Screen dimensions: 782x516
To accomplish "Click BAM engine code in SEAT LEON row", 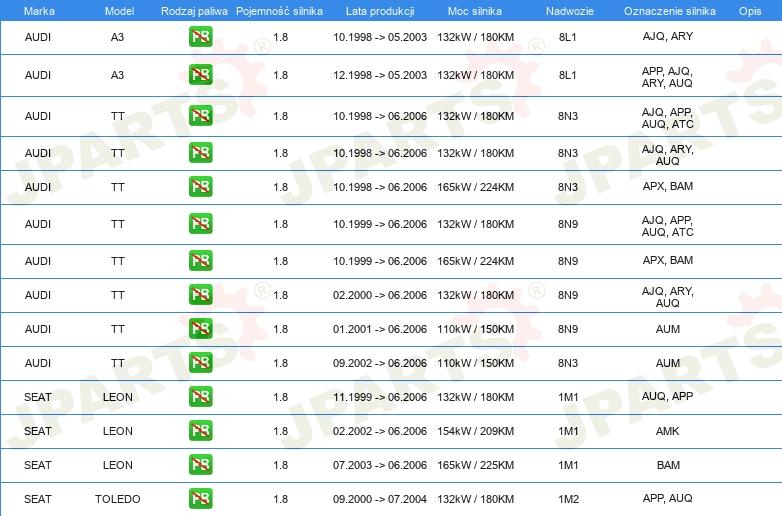I will point(668,465).
